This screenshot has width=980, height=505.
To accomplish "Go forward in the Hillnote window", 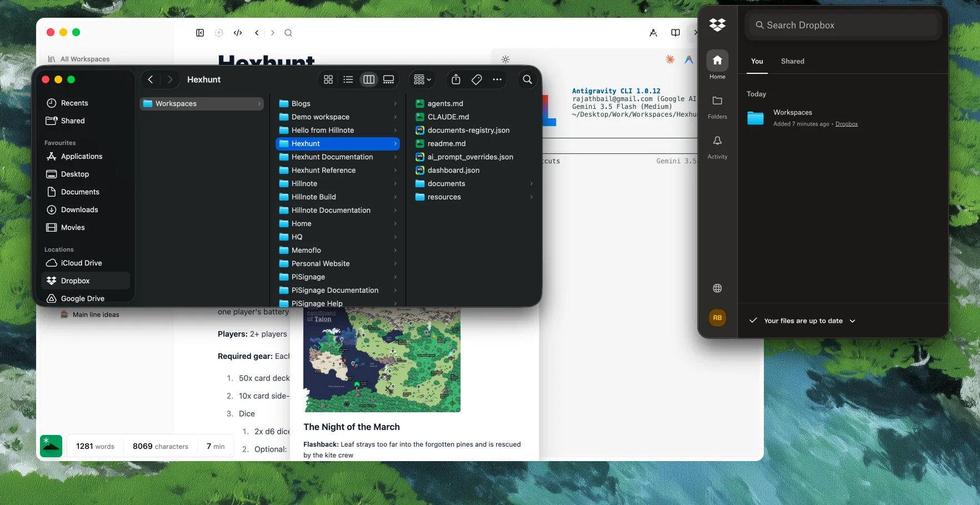I will pos(273,33).
